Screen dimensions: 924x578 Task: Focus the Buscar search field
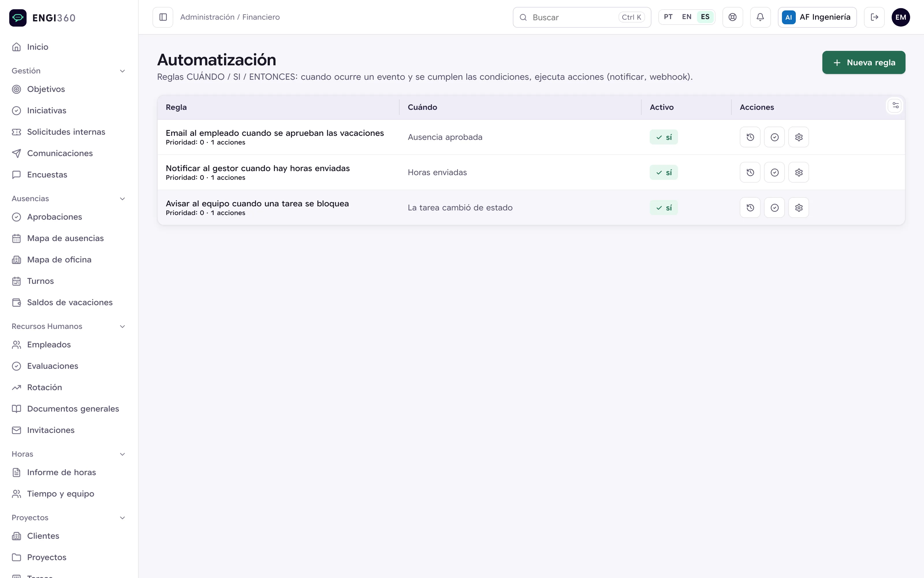click(x=582, y=17)
